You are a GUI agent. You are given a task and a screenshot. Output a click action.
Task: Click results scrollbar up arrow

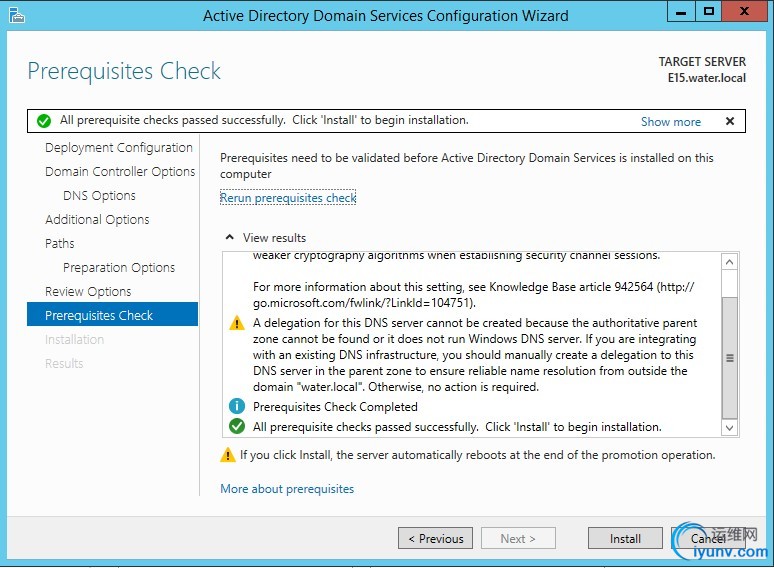730,262
